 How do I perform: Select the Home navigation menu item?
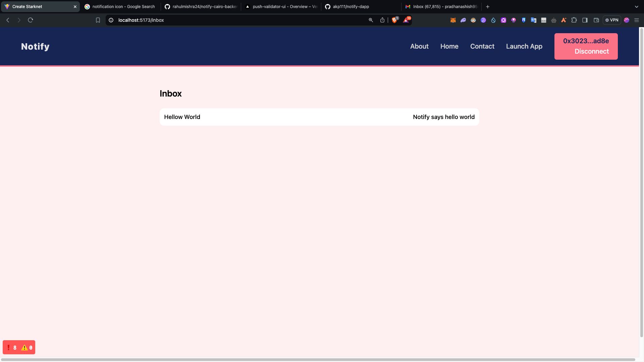pos(449,46)
